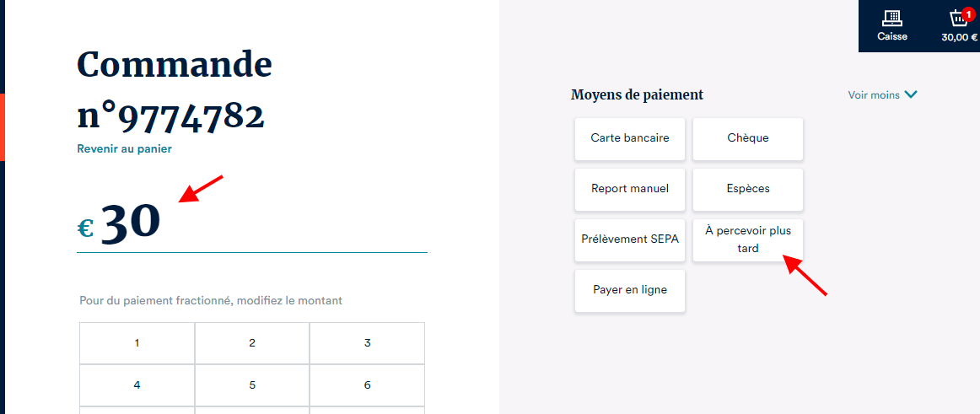Select Report manuel payment option
Screen dimensions: 980x414
tap(630, 189)
